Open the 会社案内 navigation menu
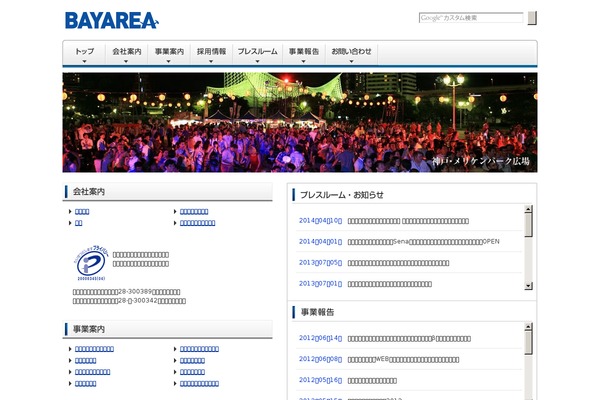Screen dimensions: 600x400 [126, 54]
